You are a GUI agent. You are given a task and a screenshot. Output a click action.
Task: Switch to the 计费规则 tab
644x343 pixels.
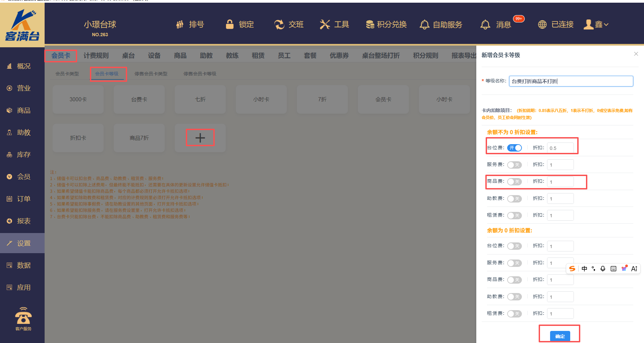[x=96, y=56]
